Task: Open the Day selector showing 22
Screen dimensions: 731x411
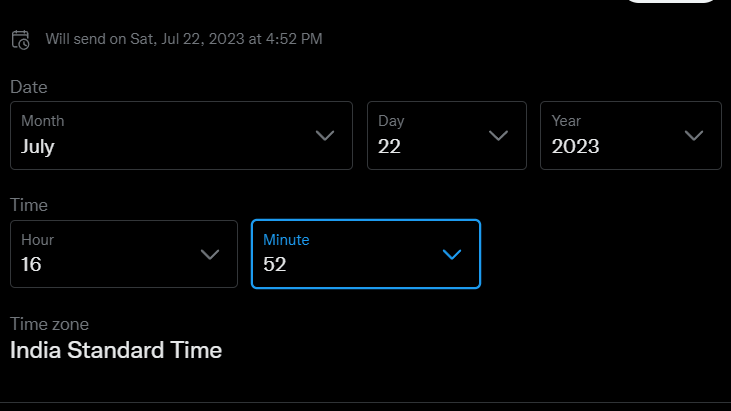Action: (x=447, y=136)
